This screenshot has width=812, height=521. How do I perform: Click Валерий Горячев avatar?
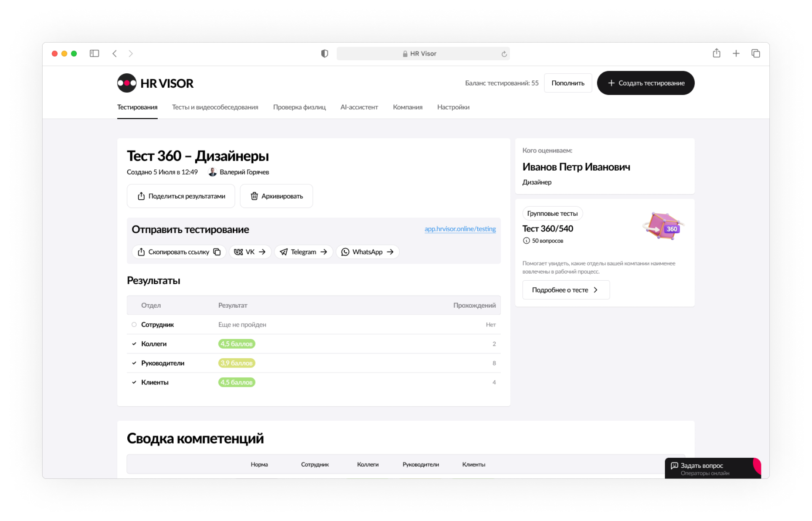point(212,172)
